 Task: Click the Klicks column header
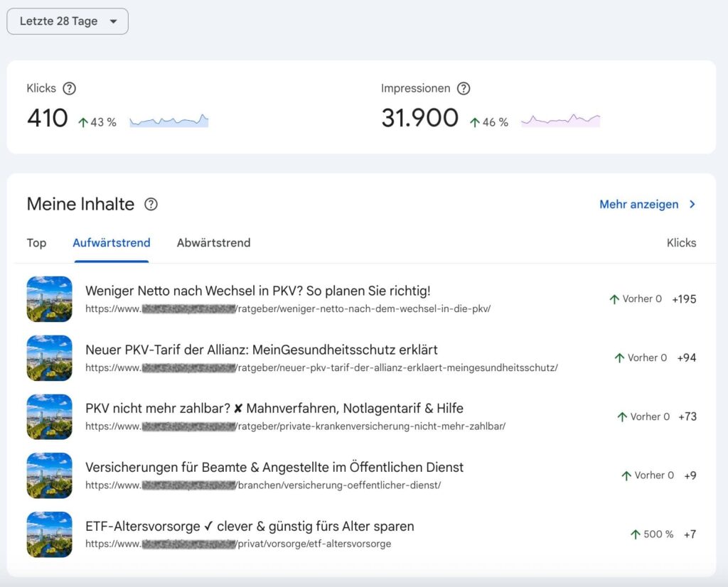682,243
